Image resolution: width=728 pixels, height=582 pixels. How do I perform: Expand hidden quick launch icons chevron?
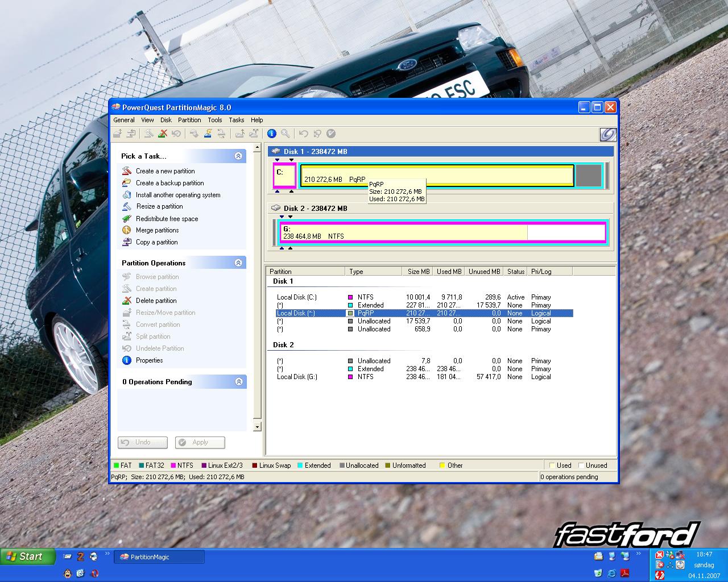(x=107, y=553)
